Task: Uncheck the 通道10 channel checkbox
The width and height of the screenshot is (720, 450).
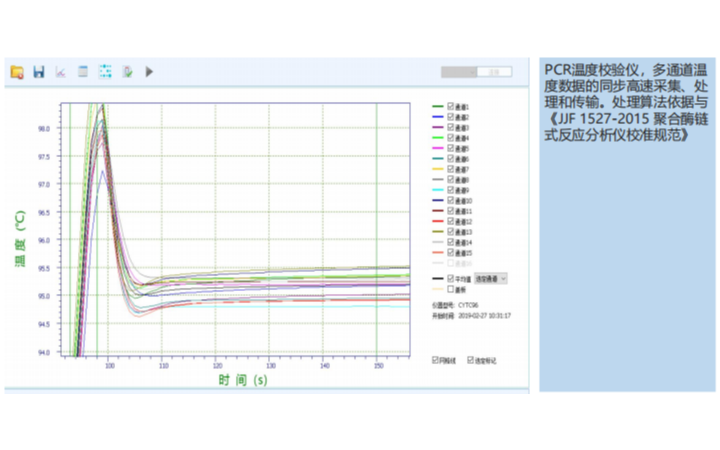Action: [x=450, y=200]
